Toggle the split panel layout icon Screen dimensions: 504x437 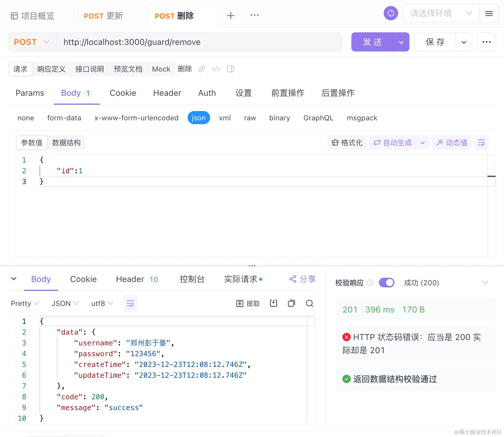point(230,69)
